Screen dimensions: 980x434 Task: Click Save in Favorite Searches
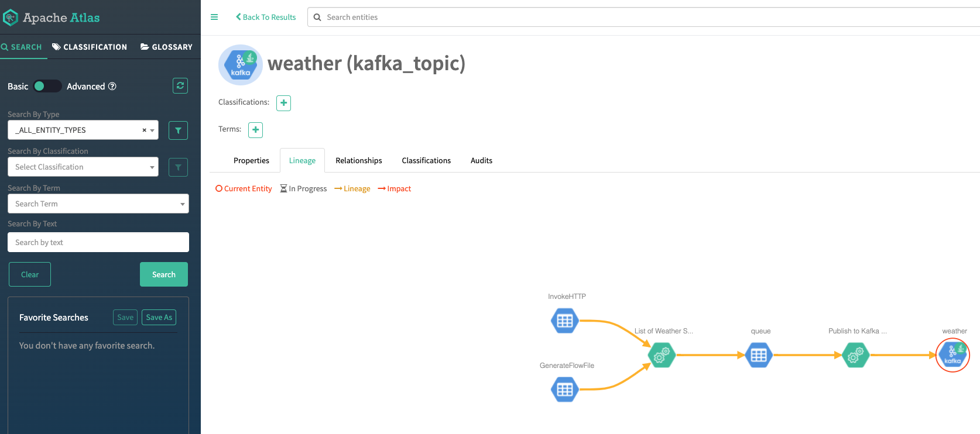coord(125,317)
